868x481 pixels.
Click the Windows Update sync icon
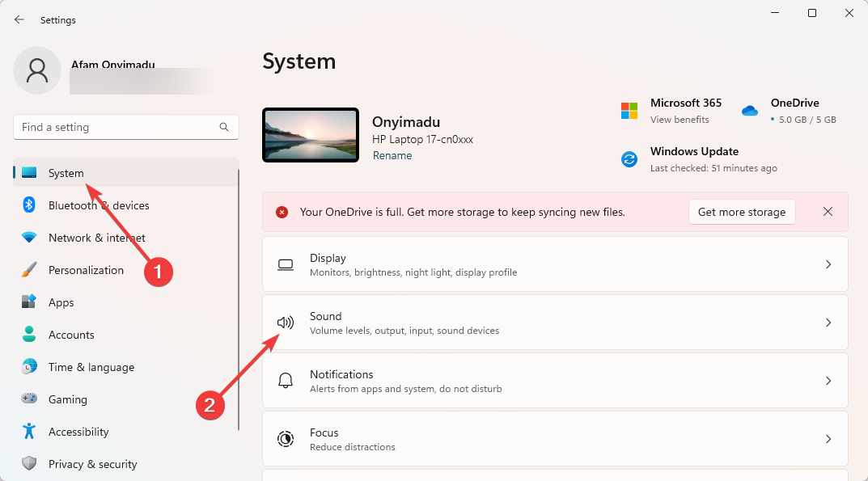(629, 159)
